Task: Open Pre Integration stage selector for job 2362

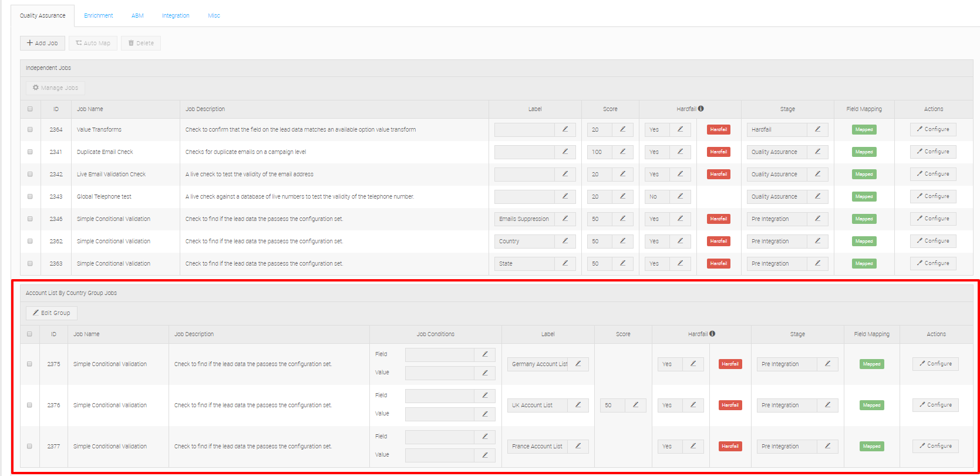Action: [x=777, y=241]
